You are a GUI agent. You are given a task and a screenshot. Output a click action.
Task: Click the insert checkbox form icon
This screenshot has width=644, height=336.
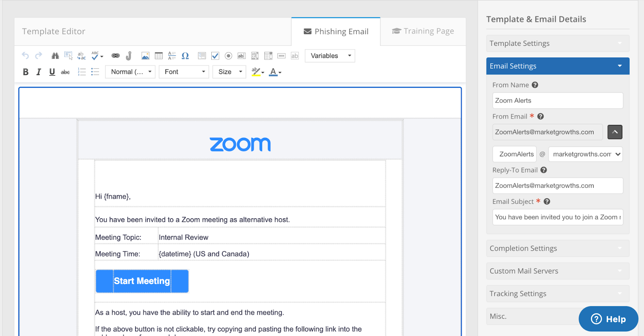pyautogui.click(x=215, y=56)
